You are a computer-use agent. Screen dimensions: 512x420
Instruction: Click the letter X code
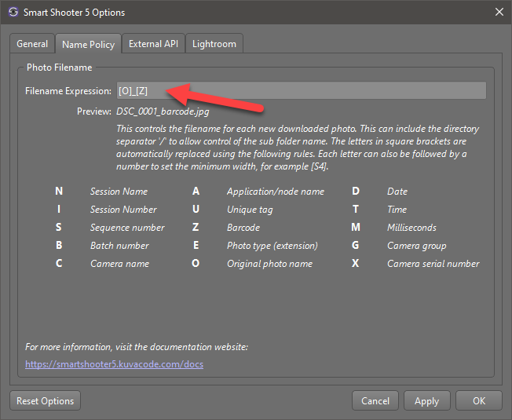[x=356, y=263]
